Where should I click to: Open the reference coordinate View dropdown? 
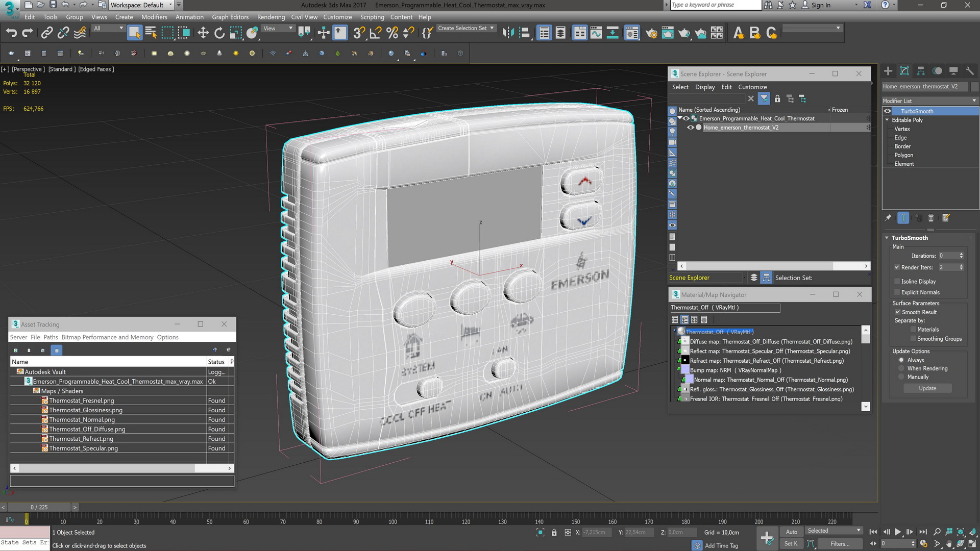pos(278,29)
